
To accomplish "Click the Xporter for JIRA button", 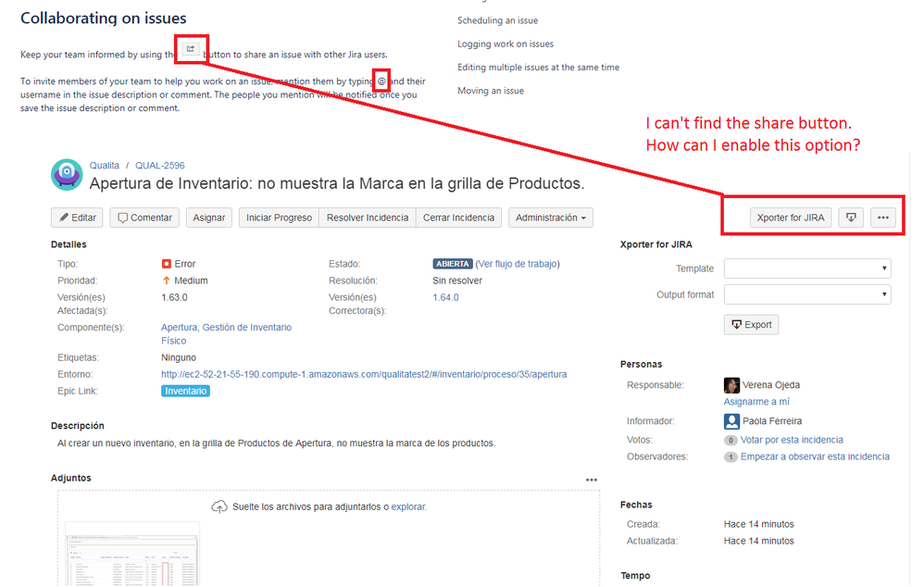I will pos(791,218).
